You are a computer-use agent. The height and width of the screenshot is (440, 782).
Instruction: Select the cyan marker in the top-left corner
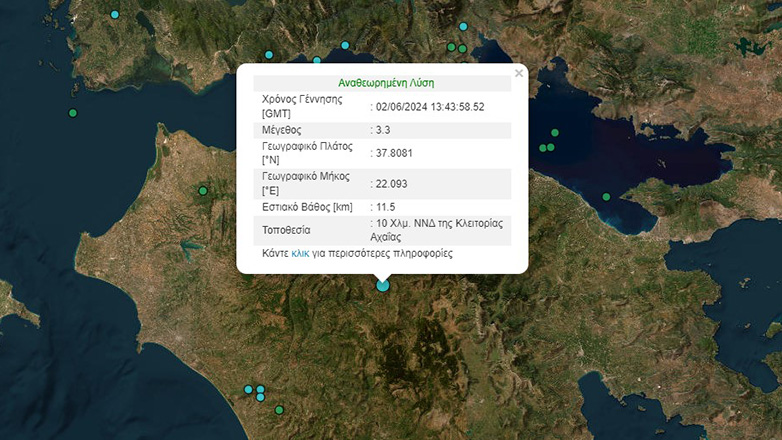(115, 14)
